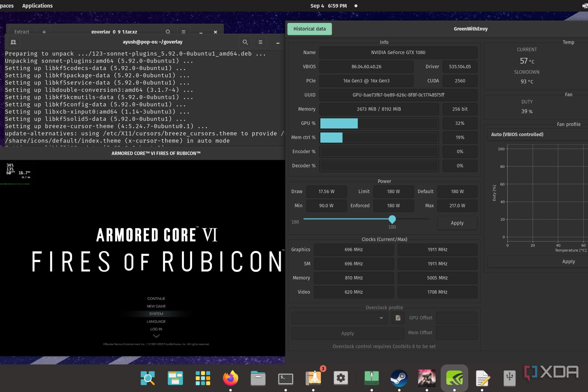
Task: Launch Steam from the dock
Action: (x=399, y=378)
